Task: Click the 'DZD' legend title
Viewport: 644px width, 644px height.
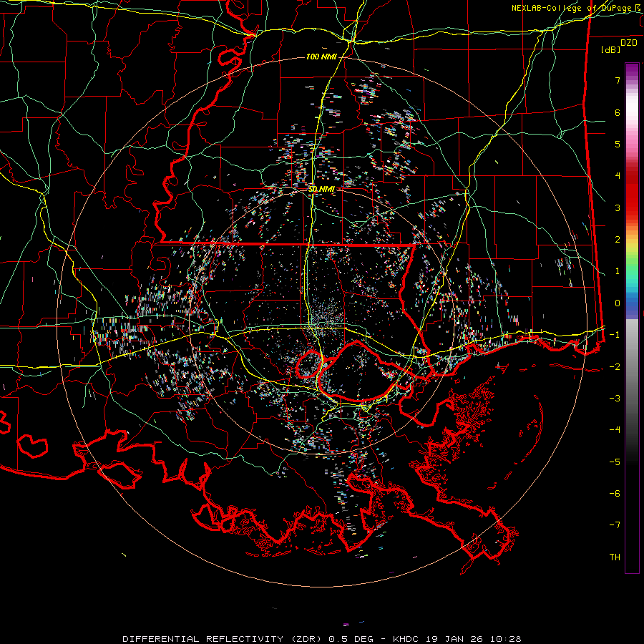Action: click(629, 43)
